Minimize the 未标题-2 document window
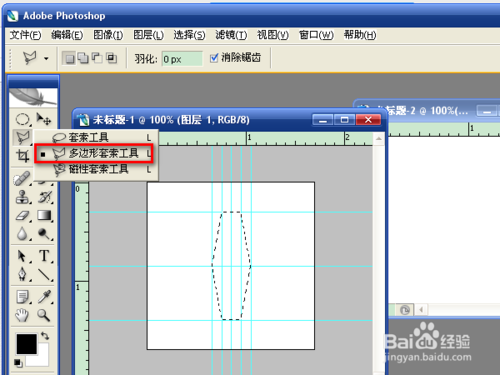 [x=487, y=111]
